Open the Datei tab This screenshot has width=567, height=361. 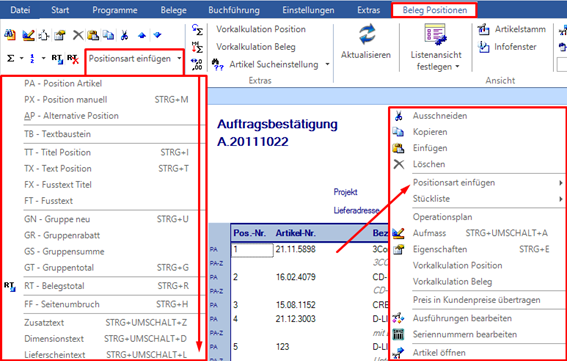click(x=20, y=10)
